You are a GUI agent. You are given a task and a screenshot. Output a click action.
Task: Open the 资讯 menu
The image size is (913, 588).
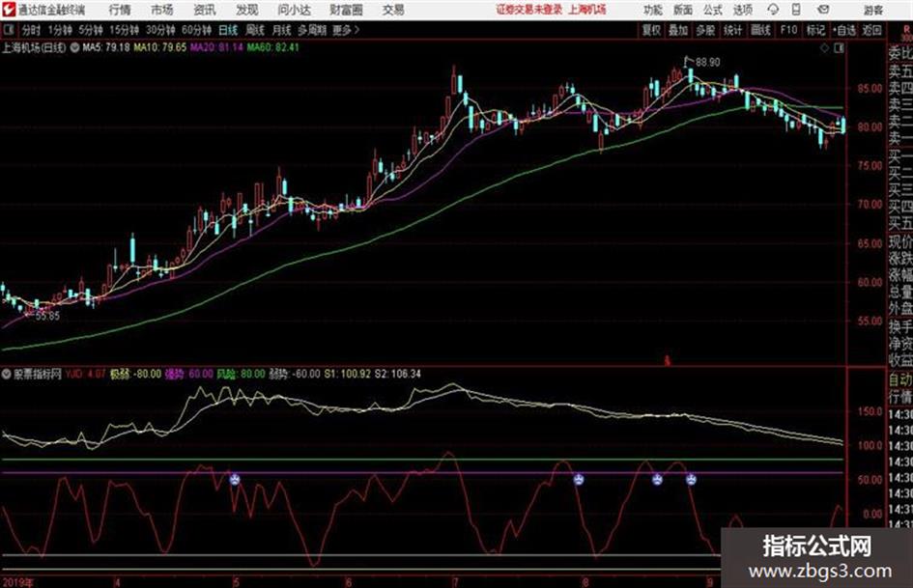click(205, 10)
